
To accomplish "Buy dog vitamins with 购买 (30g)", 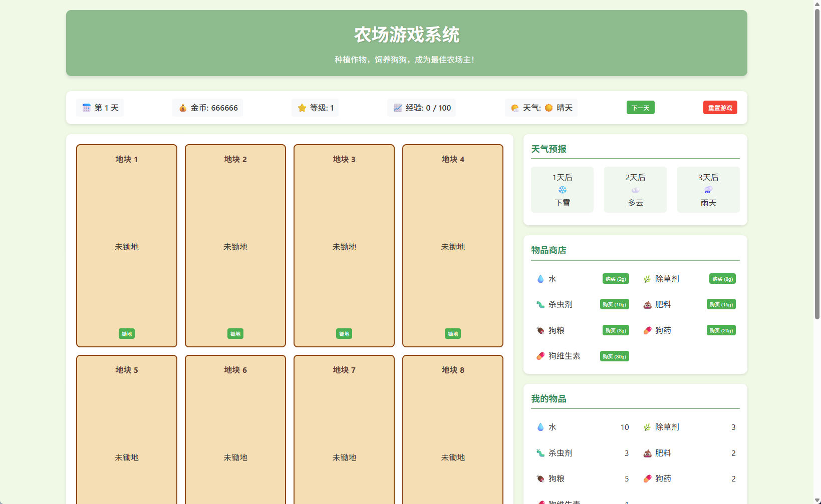I will [615, 356].
